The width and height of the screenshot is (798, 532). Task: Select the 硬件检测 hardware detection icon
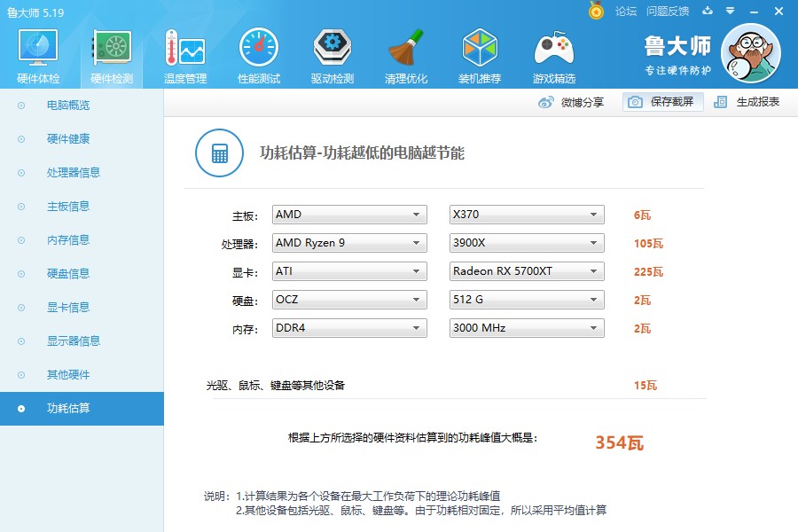(x=112, y=47)
